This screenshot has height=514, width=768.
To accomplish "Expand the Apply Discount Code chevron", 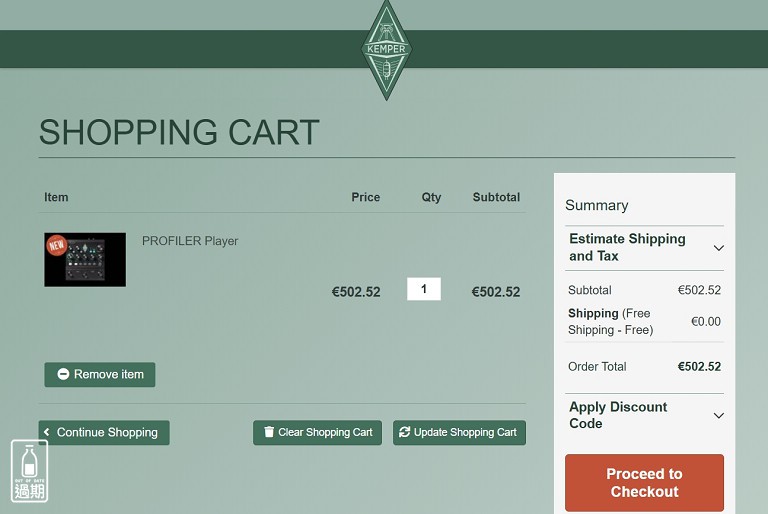I will click(x=718, y=416).
